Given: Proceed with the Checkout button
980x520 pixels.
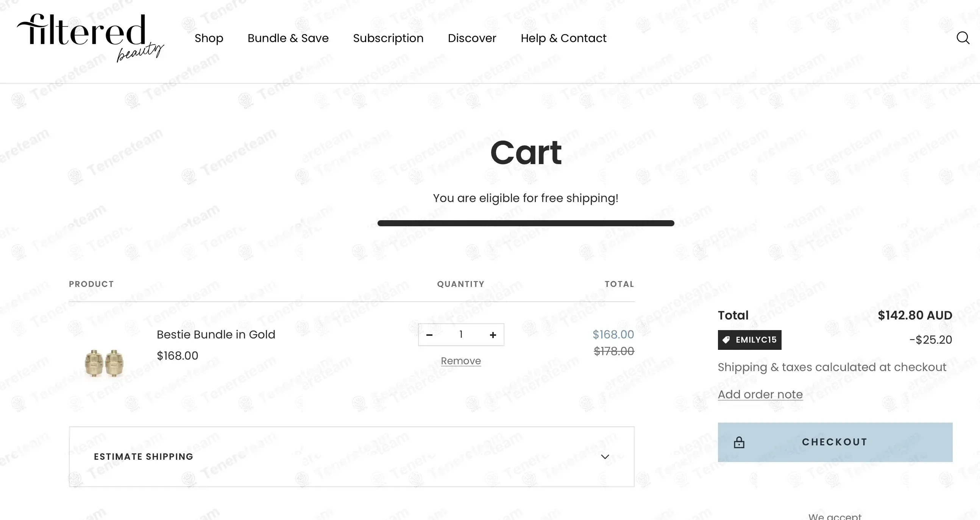Looking at the screenshot, I should click(835, 442).
